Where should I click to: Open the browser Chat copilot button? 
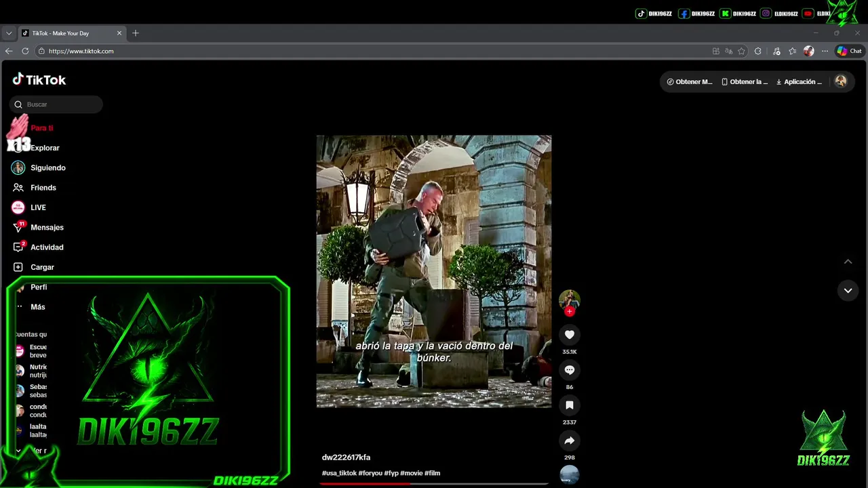coord(849,51)
